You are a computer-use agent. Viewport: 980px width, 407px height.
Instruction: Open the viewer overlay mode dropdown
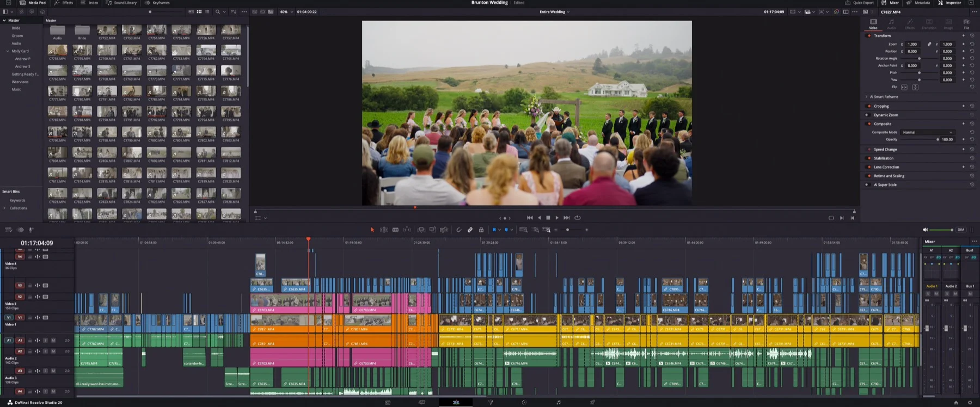tap(261, 218)
